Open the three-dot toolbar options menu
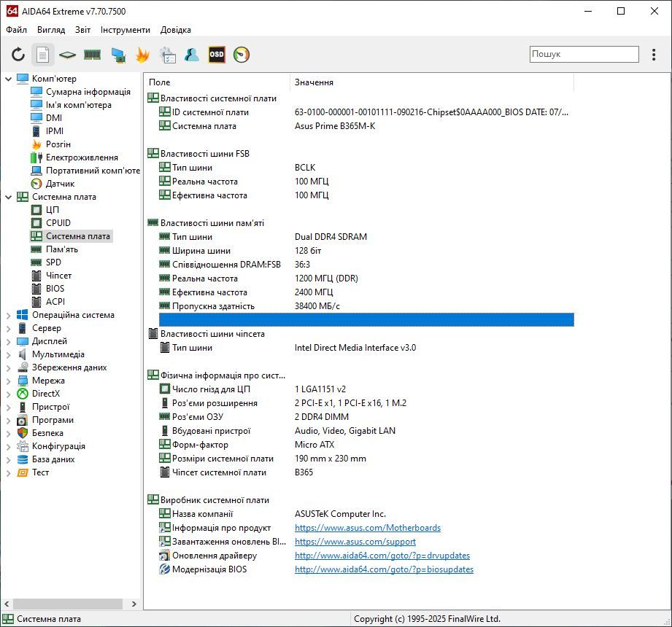 coord(654,55)
